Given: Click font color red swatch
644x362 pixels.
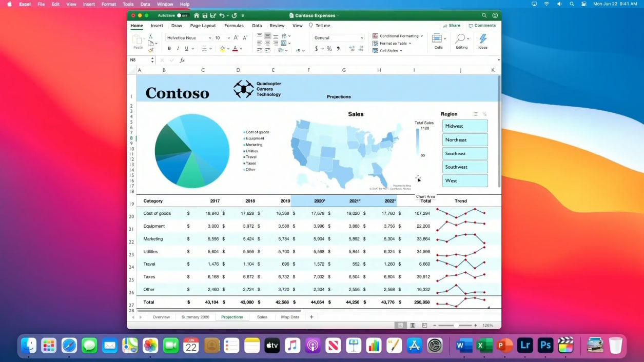Looking at the screenshot, I should point(235,49).
